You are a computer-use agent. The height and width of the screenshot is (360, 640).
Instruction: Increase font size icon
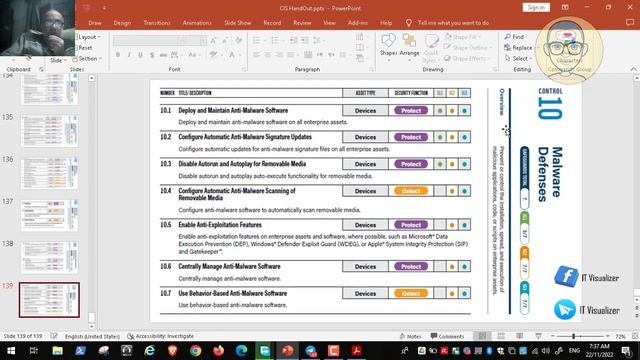tap(213, 40)
